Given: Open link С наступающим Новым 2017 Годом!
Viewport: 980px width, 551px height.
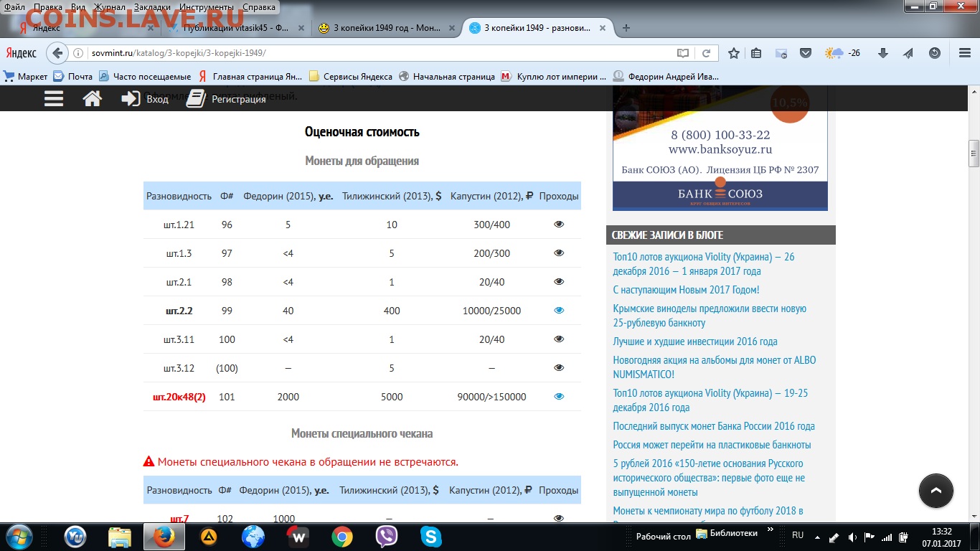Looking at the screenshot, I should [x=686, y=290].
